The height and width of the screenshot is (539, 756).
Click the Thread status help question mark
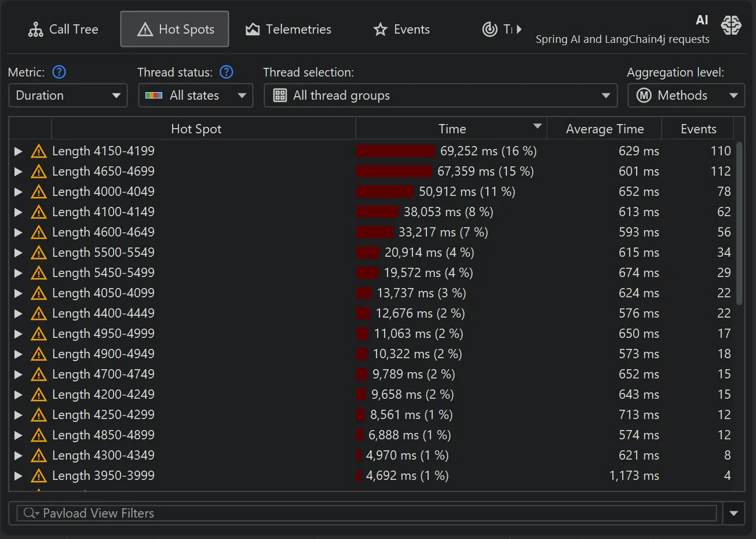(x=226, y=72)
